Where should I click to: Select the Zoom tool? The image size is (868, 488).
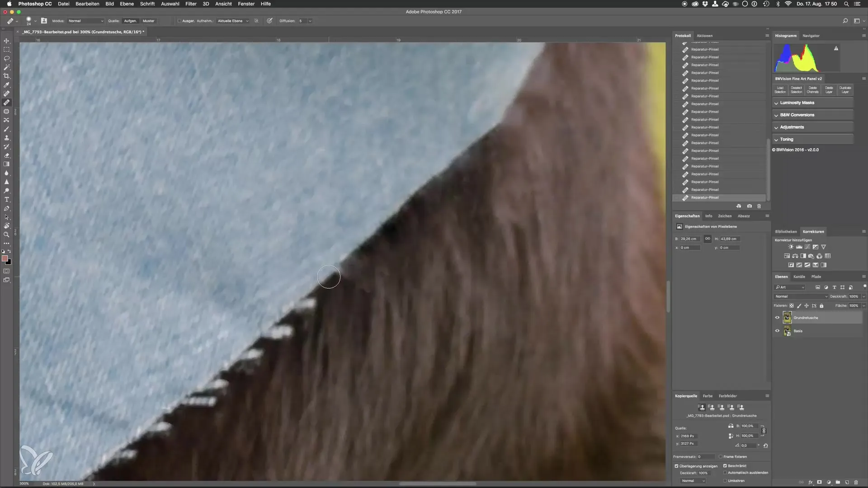tap(6, 235)
